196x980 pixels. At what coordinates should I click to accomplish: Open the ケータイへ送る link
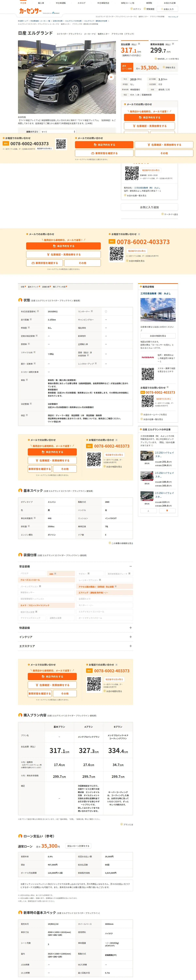(170, 214)
